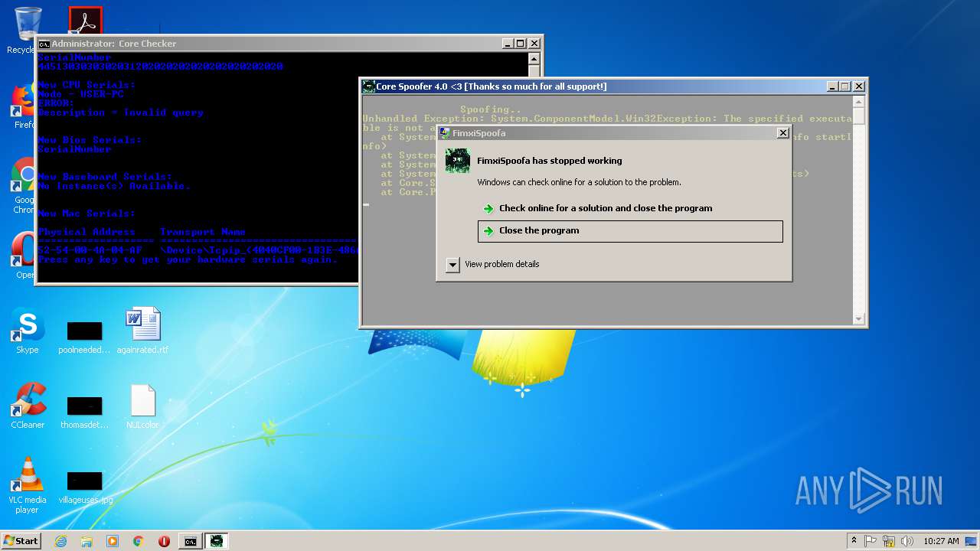Expand View problem details
Image resolution: width=980 pixels, height=551 pixels.
click(x=493, y=264)
